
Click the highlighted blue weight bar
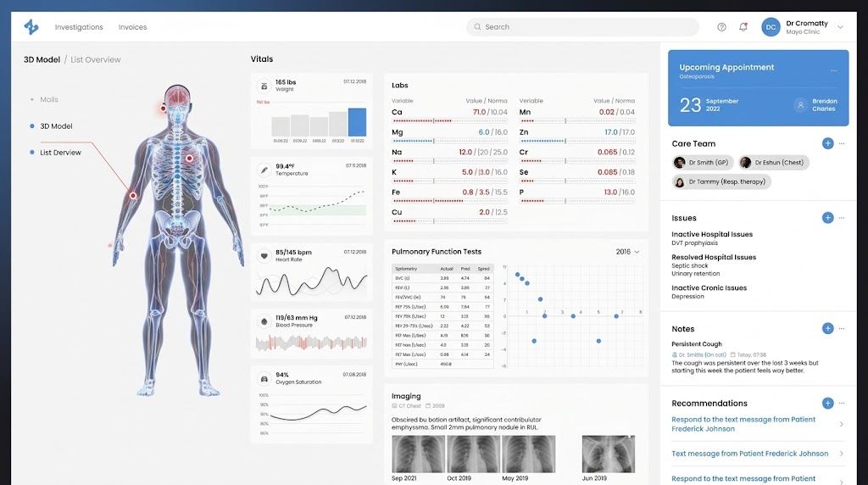coord(357,122)
